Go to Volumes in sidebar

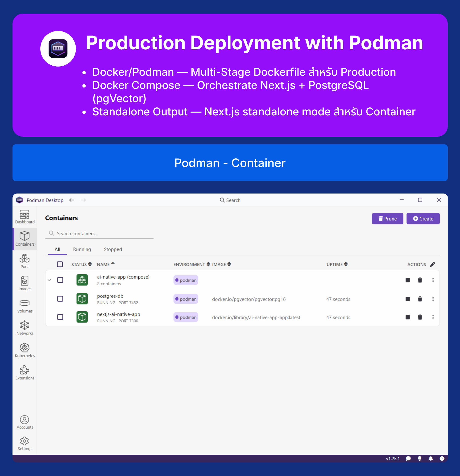[25, 306]
